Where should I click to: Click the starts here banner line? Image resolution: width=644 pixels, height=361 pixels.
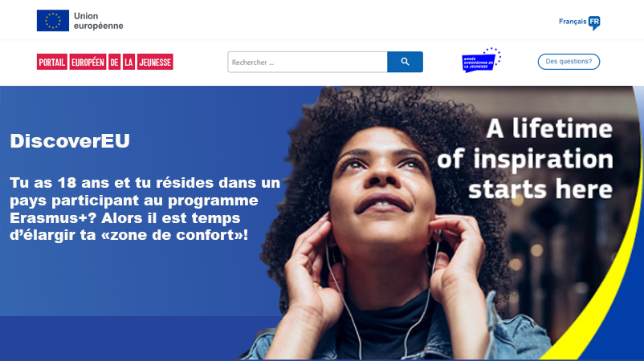[x=540, y=189]
